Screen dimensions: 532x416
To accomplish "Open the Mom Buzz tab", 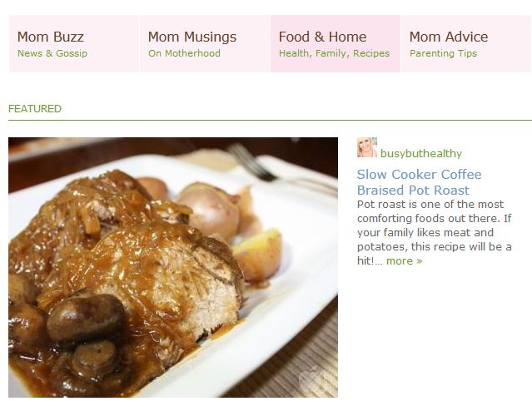I will (x=74, y=44).
